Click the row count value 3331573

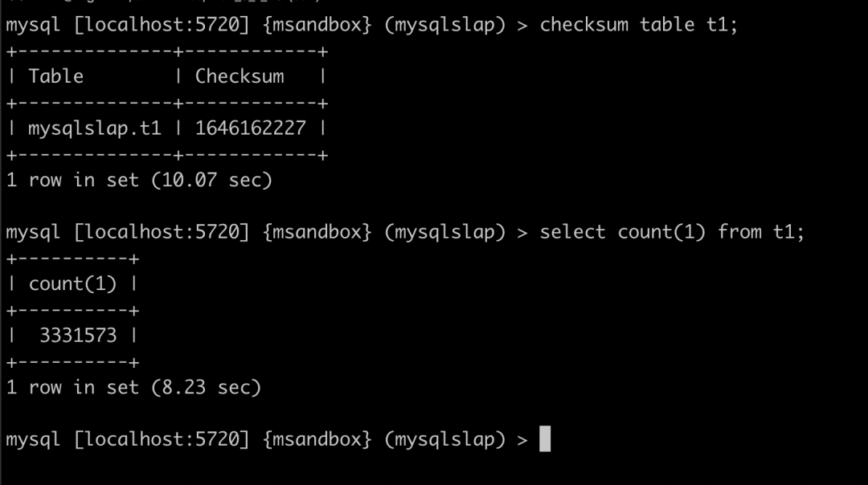pyautogui.click(x=78, y=336)
